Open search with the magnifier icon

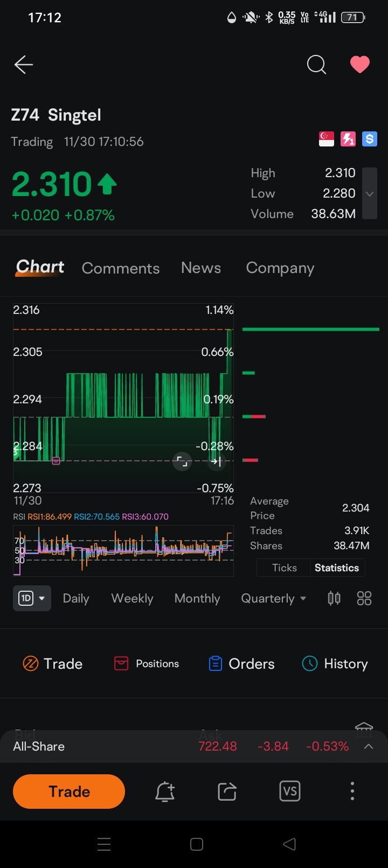(x=316, y=65)
